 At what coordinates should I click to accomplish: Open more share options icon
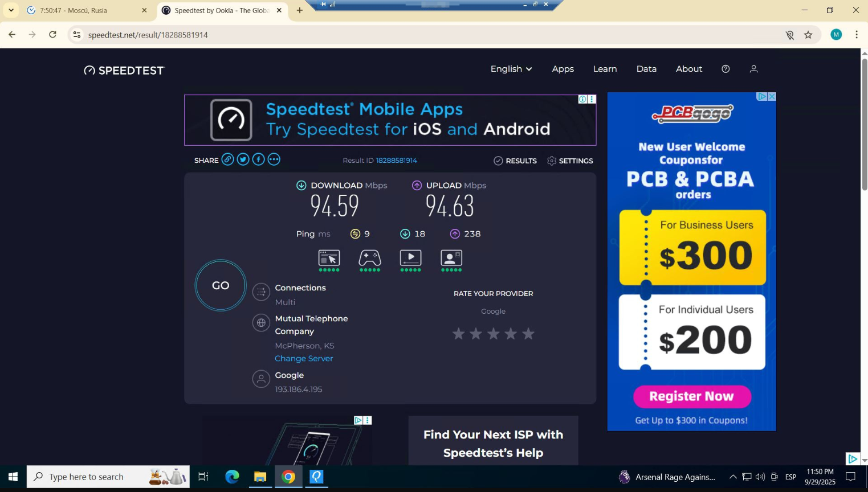[274, 159]
